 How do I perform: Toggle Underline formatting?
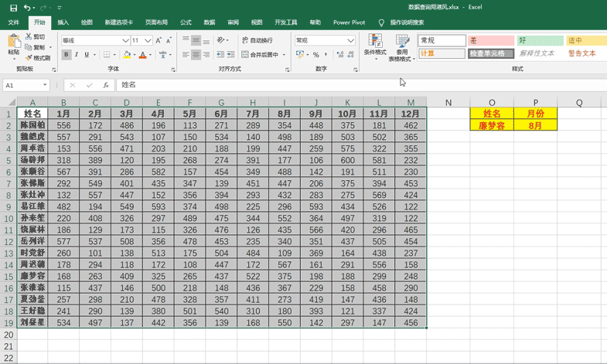[x=87, y=55]
